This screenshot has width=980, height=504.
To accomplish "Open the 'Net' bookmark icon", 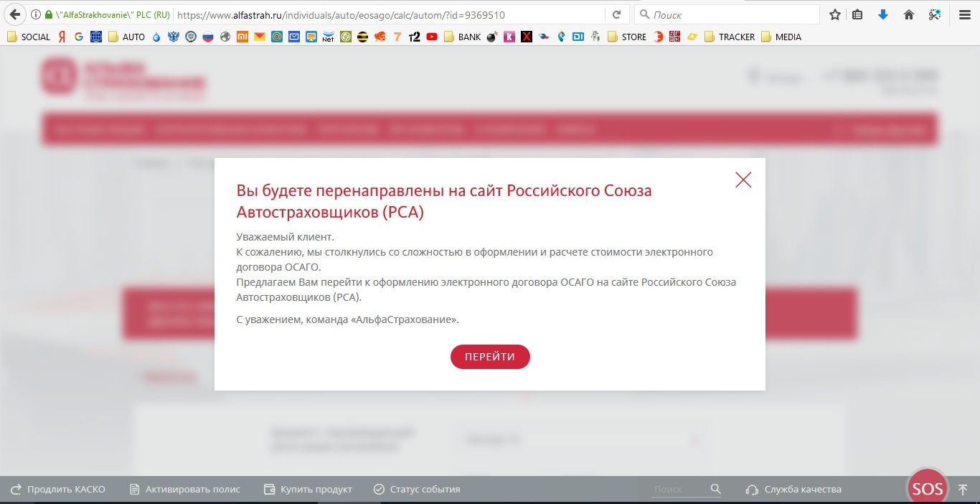I will pos(328,37).
